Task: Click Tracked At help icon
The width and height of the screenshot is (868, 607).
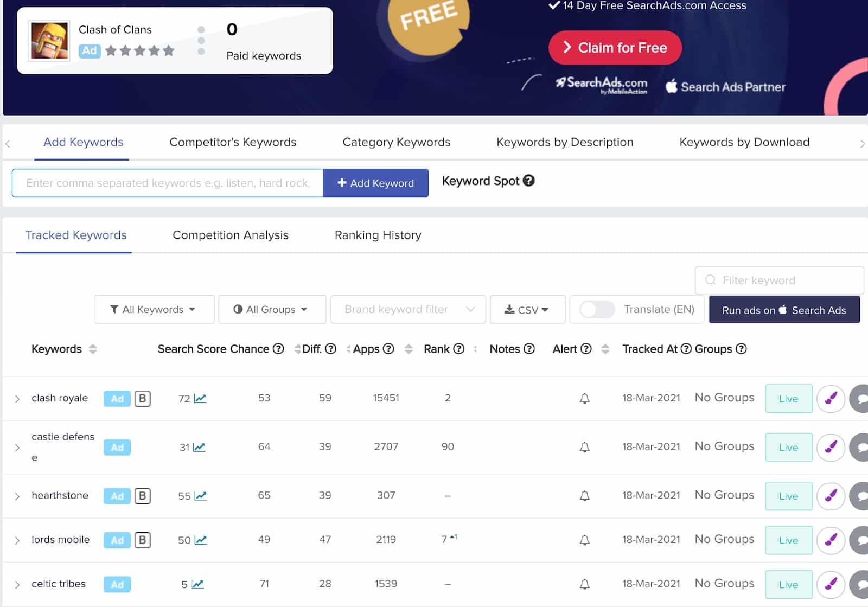Action: [686, 349]
